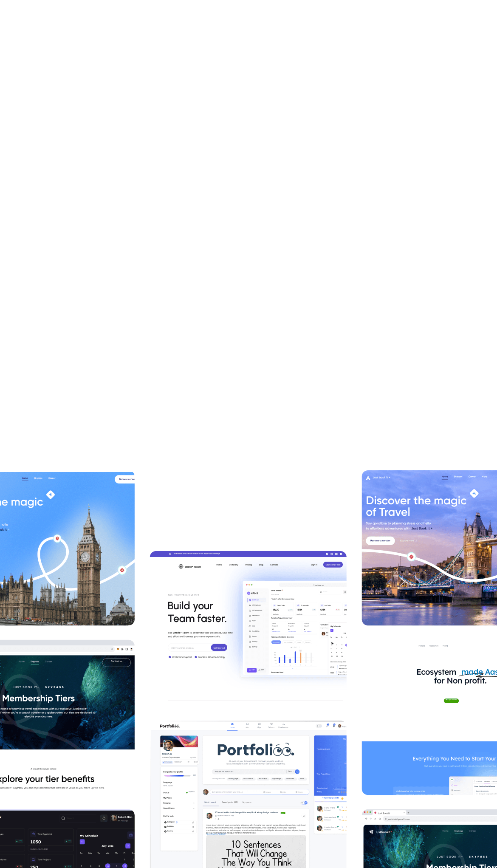Click the Contact us button on Membership page
This screenshot has width=497, height=868.
[x=116, y=662]
